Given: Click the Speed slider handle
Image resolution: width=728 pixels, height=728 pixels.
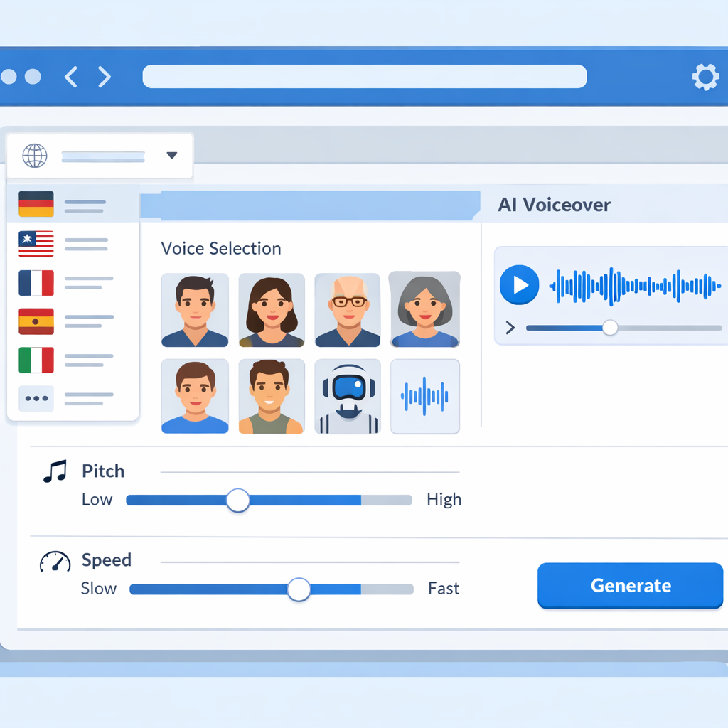Looking at the screenshot, I should (299, 589).
